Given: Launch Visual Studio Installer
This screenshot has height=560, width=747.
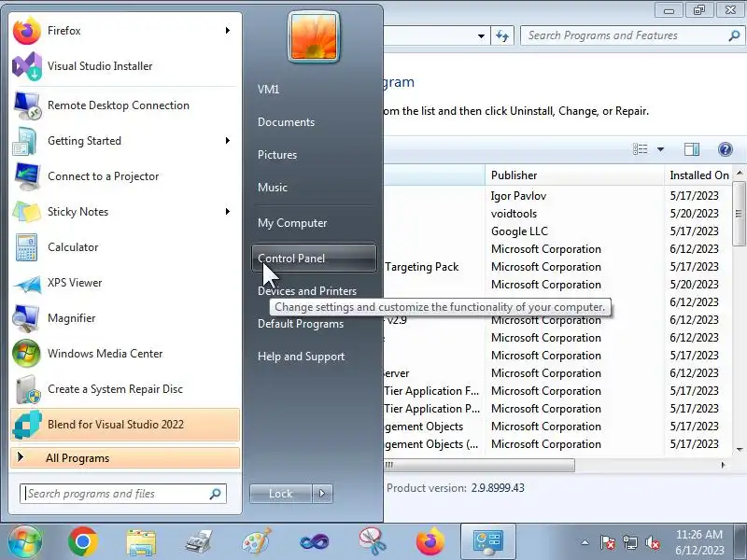Looking at the screenshot, I should 124,66.
